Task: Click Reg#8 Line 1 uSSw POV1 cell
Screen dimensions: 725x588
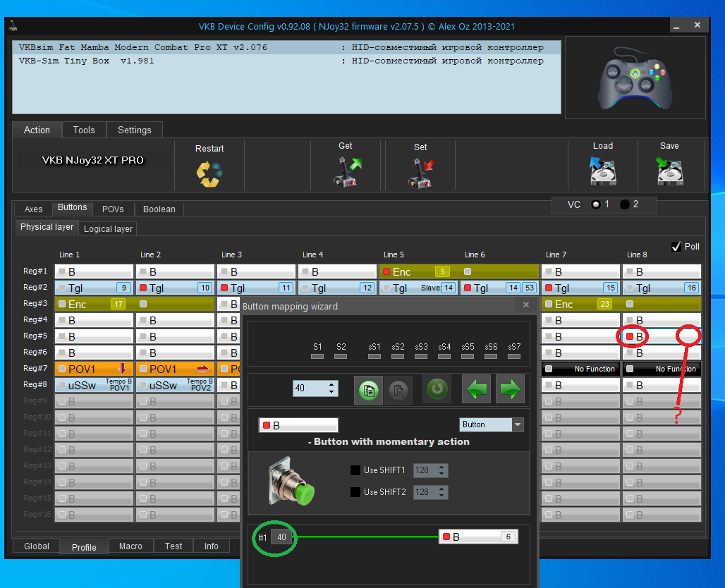Action: coord(95,385)
